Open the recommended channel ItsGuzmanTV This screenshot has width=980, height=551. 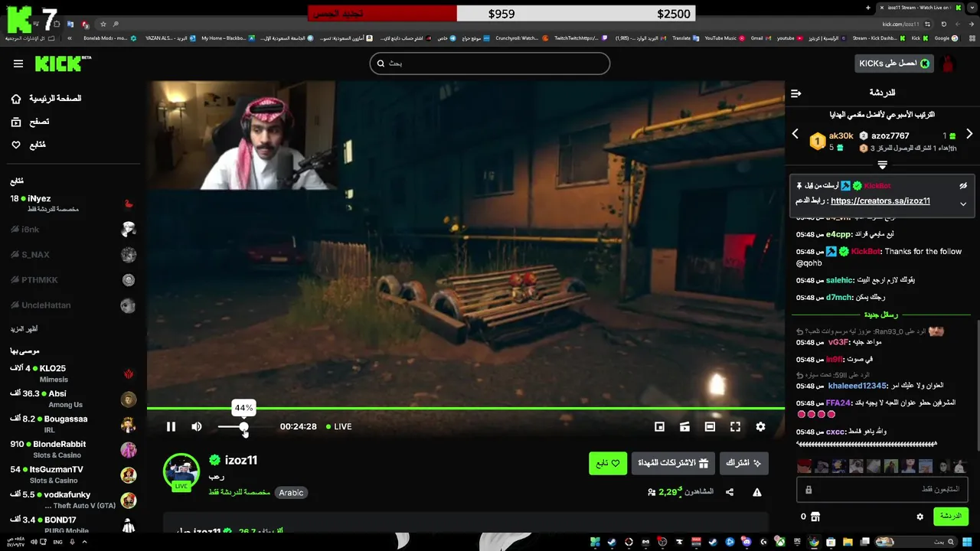click(x=73, y=474)
